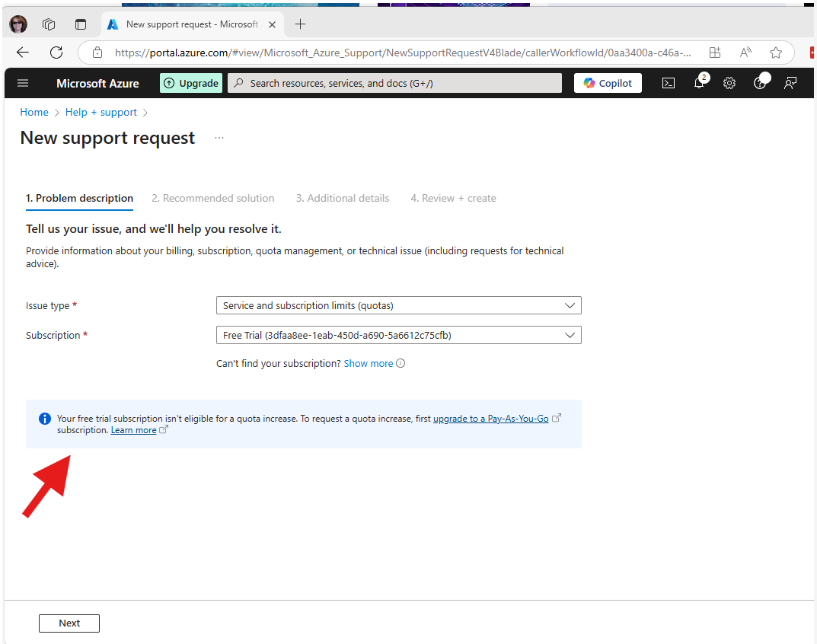The width and height of the screenshot is (817, 644).
Task: Open a new browser tab with plus
Action: (x=300, y=24)
